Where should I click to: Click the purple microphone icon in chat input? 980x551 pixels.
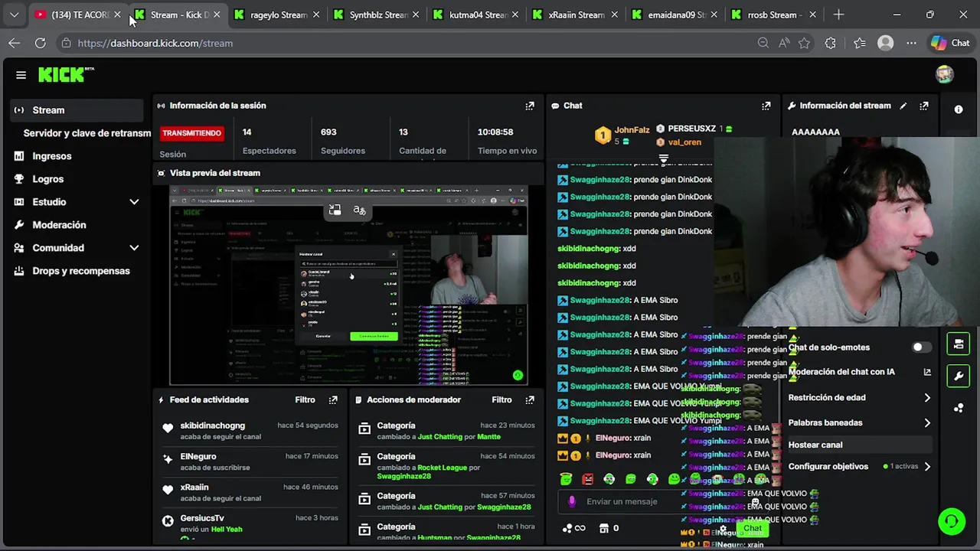click(x=572, y=501)
